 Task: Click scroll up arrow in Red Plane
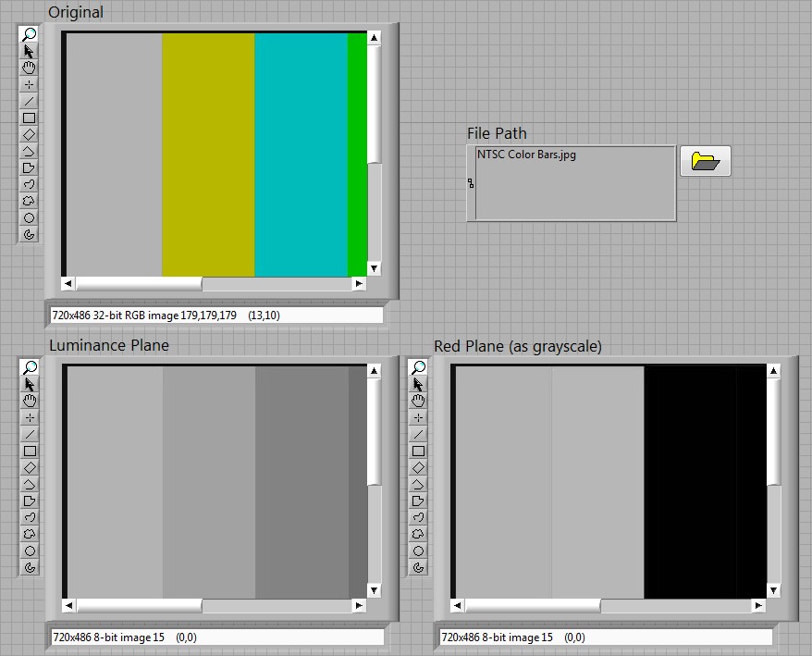point(774,370)
